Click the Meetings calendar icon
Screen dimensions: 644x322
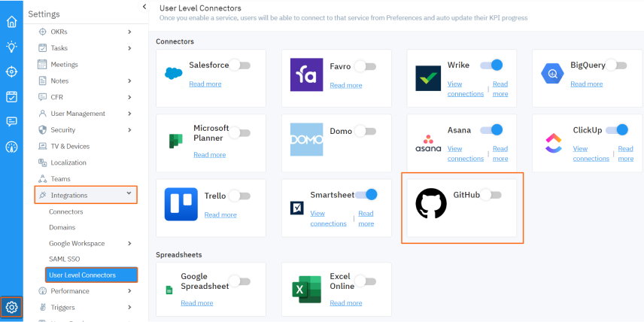tap(42, 65)
